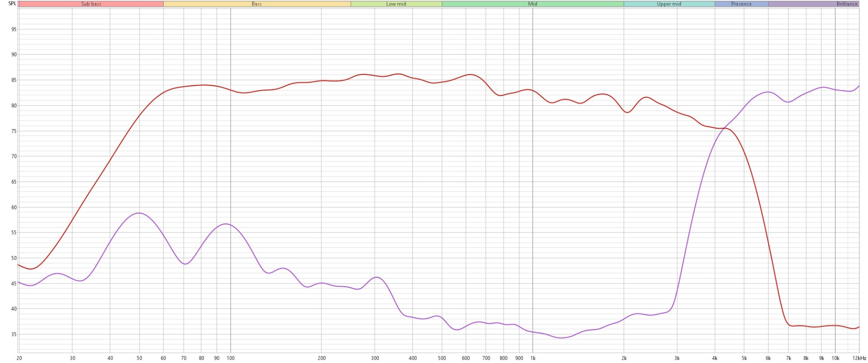Click the red curve's dip at 2k
Image resolution: width=868 pixels, height=363 pixels.
(627, 112)
